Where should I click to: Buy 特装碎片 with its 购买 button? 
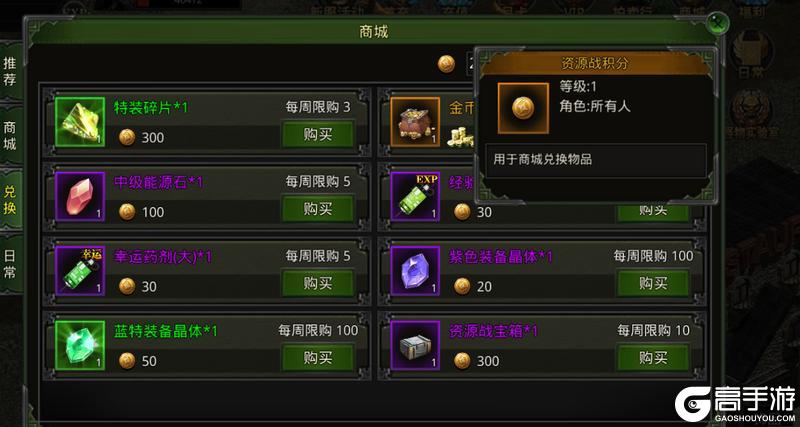318,135
